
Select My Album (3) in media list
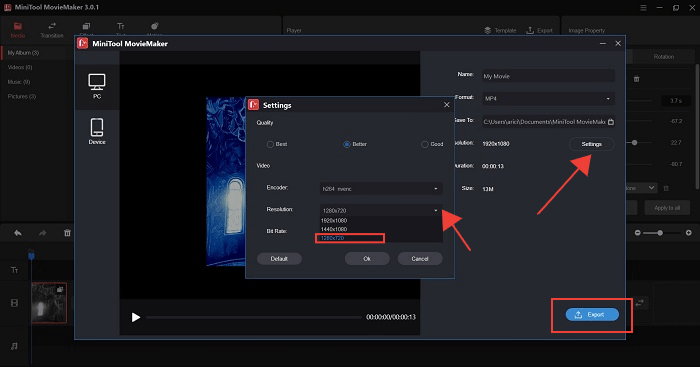[23, 53]
